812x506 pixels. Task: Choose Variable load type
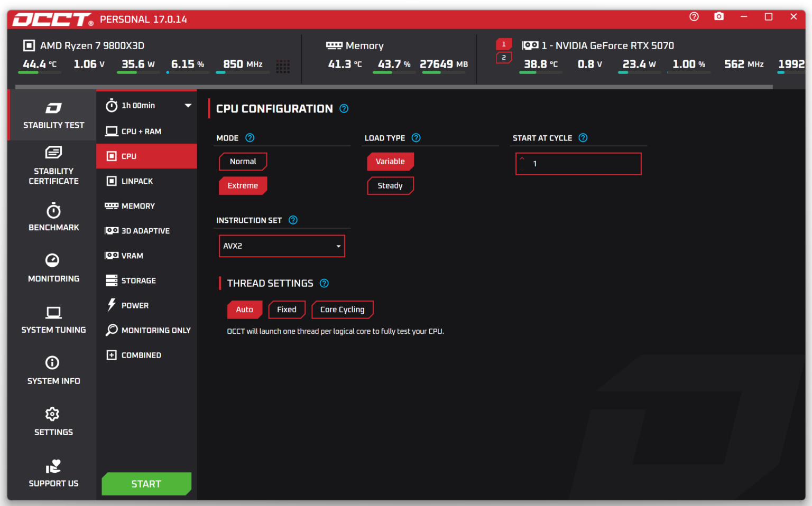click(391, 162)
